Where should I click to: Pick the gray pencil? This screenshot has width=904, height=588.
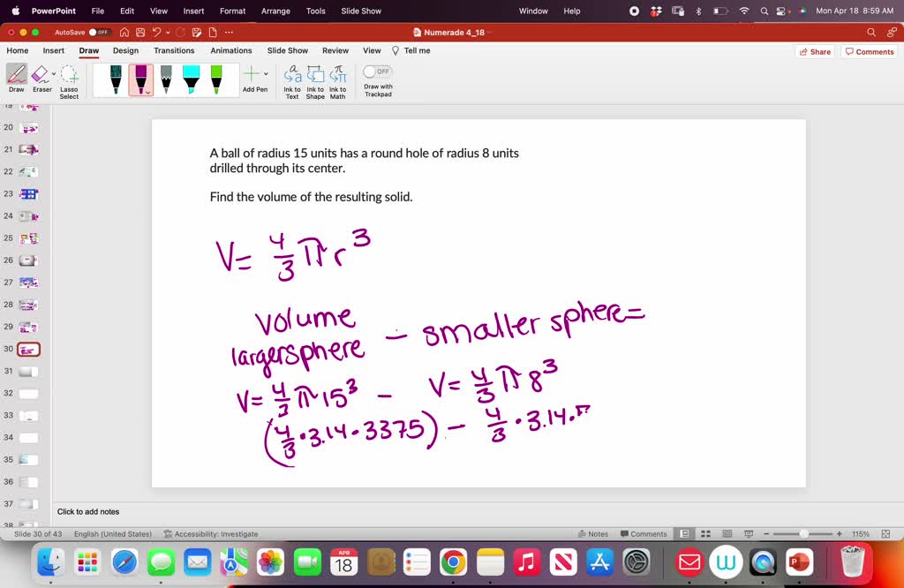(x=166, y=79)
